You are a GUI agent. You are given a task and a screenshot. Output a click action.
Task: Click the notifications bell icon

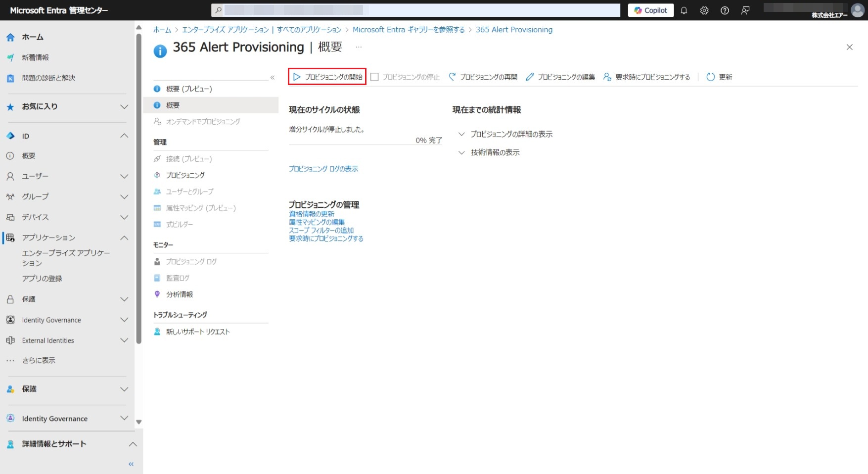click(x=684, y=10)
